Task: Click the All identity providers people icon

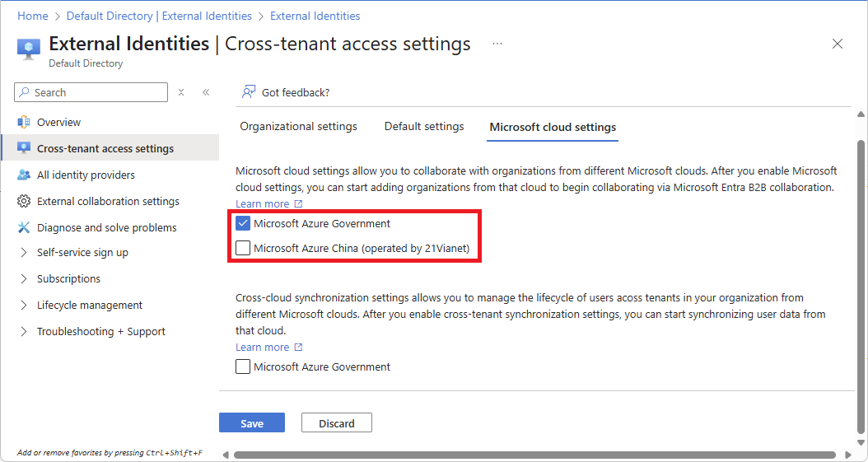Action: click(x=24, y=175)
